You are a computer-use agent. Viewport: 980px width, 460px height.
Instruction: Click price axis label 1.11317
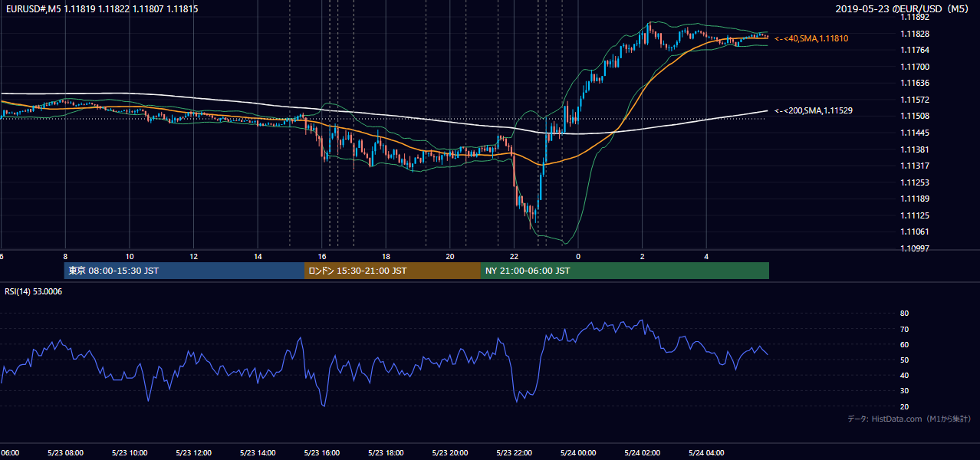[x=915, y=166]
